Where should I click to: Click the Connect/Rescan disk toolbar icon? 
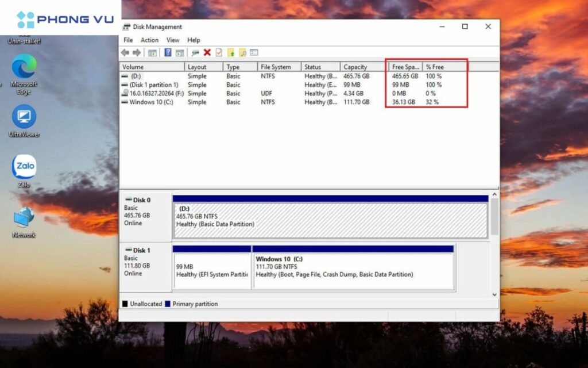[x=195, y=53]
